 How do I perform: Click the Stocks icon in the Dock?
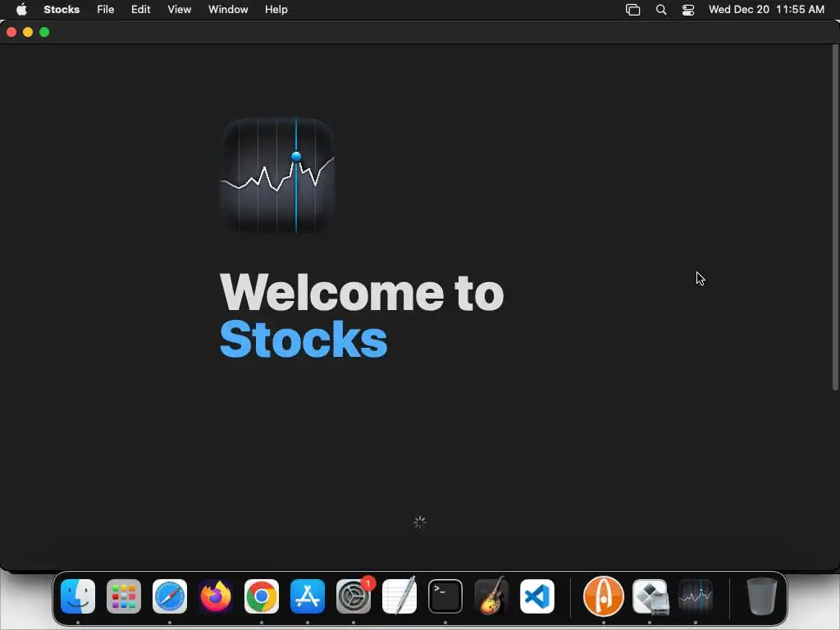[696, 596]
